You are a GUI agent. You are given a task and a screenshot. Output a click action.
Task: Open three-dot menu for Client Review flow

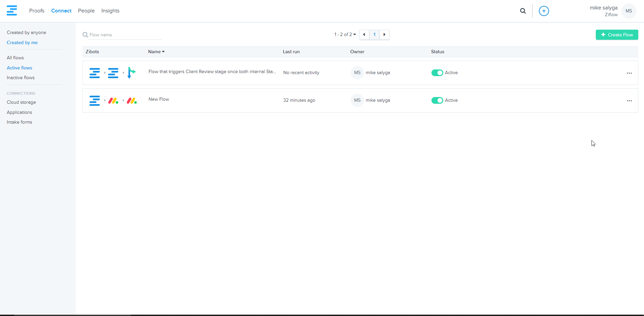629,73
